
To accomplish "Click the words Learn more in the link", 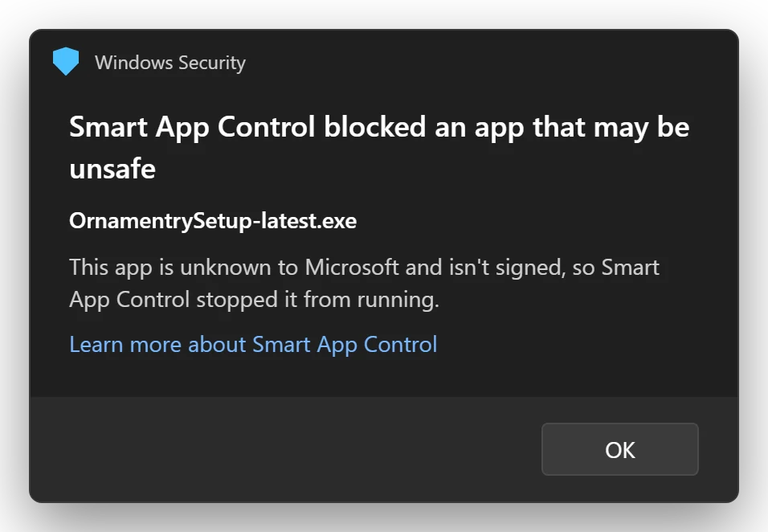I will pyautogui.click(x=125, y=345).
